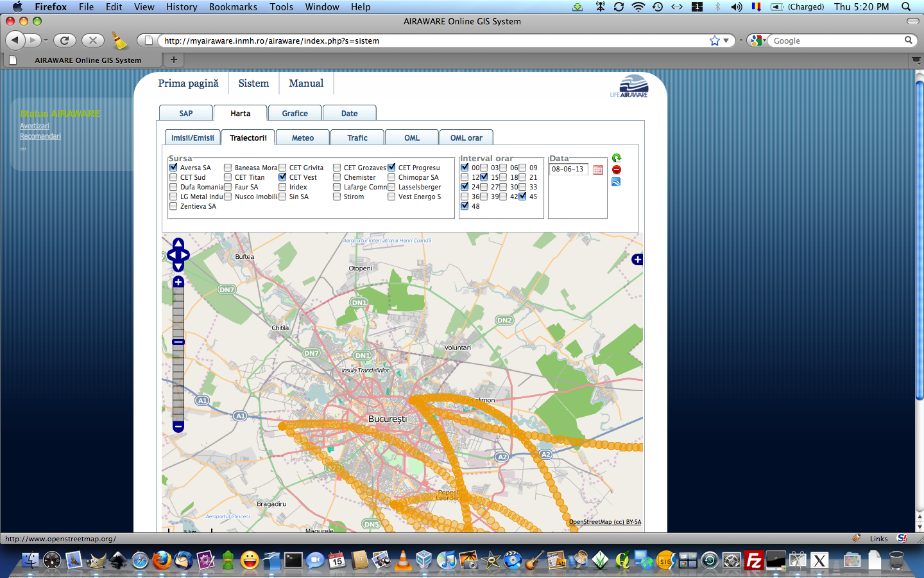This screenshot has height=578, width=924.
Task: Open Firefox from the dock
Action: (x=162, y=560)
